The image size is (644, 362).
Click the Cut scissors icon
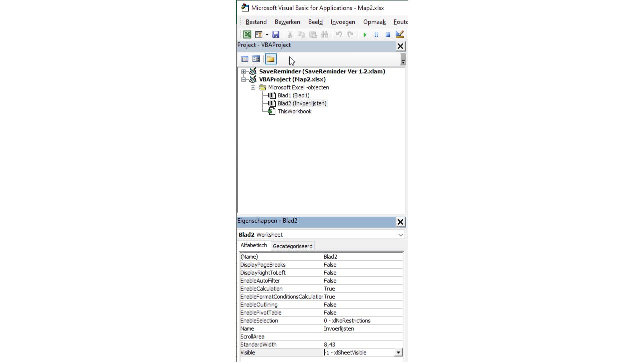pyautogui.click(x=290, y=34)
